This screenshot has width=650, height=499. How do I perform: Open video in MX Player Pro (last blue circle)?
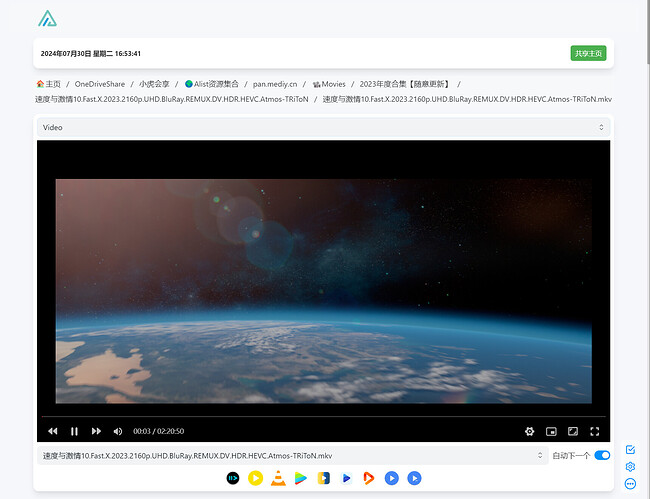point(414,478)
